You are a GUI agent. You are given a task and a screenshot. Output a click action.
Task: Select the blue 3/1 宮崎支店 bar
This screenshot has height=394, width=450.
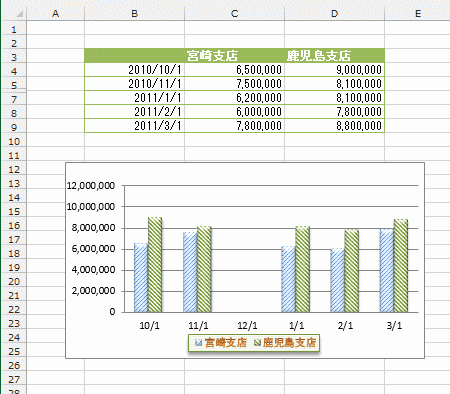coord(387,271)
